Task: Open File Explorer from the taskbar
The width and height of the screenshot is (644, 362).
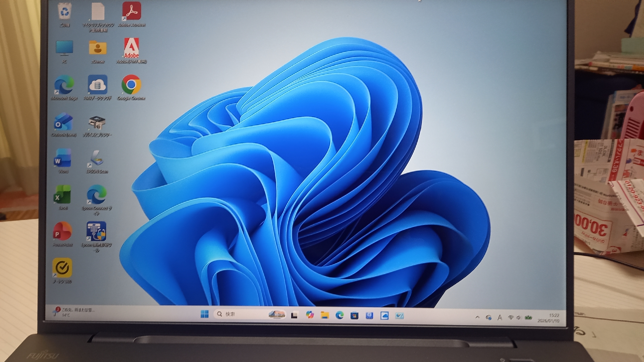Action: point(324,315)
